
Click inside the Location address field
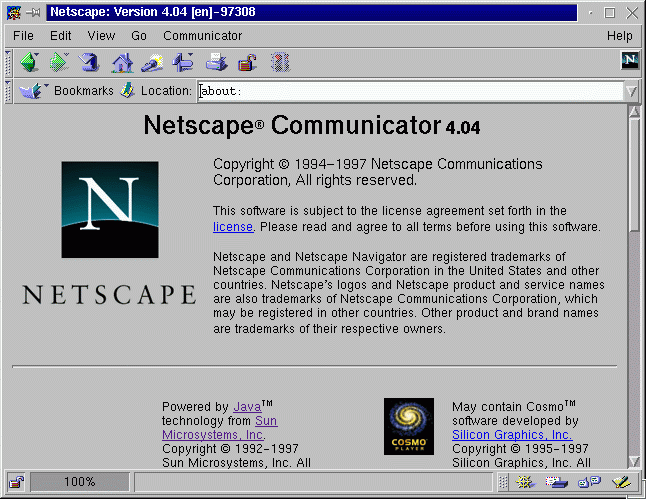pos(400,91)
